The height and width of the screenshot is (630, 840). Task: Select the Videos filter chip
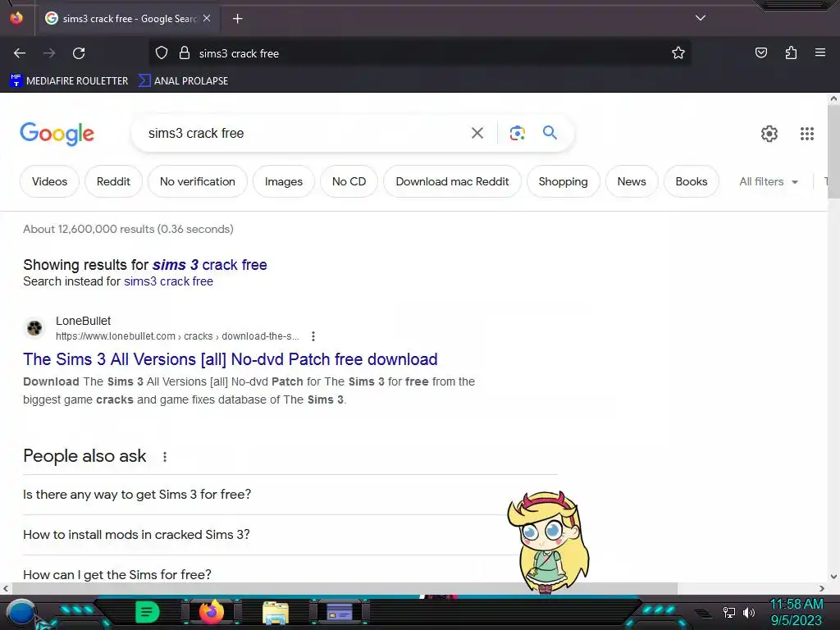pos(49,181)
